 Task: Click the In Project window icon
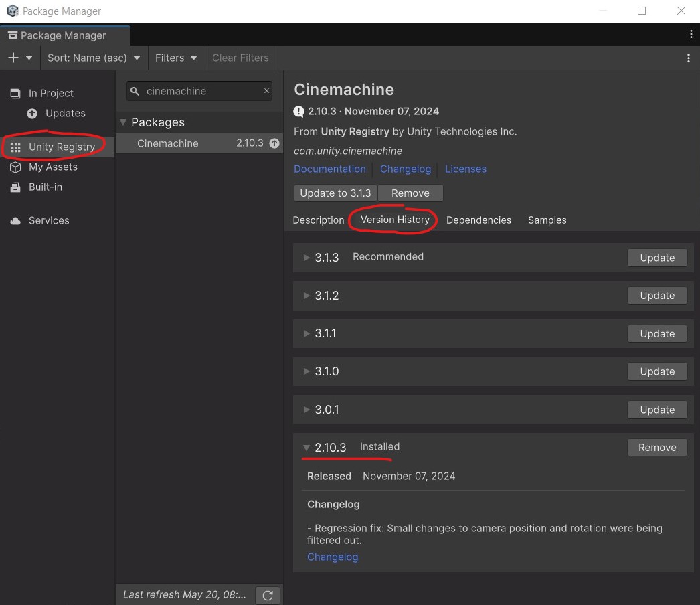coord(15,93)
